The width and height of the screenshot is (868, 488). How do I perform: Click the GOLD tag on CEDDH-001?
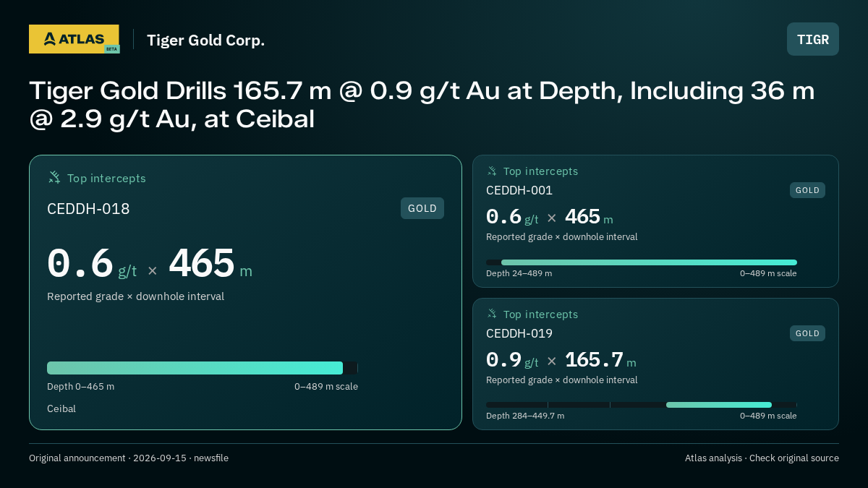point(807,190)
